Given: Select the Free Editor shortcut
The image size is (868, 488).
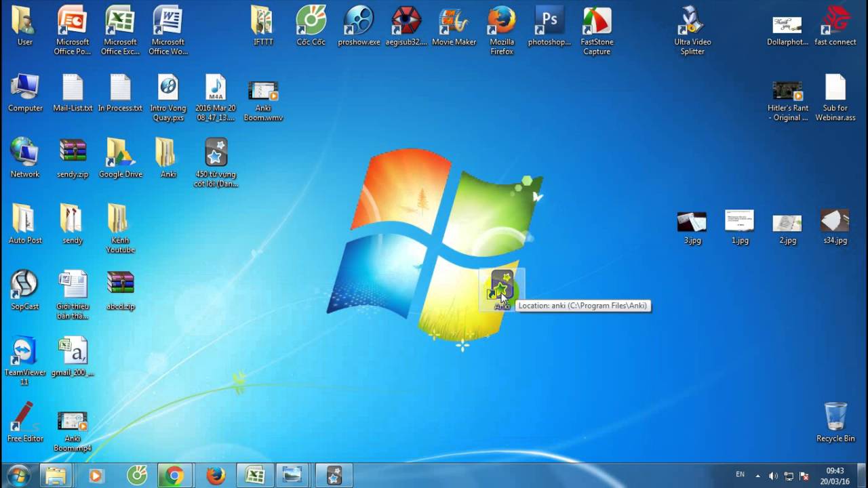Looking at the screenshot, I should coord(25,423).
